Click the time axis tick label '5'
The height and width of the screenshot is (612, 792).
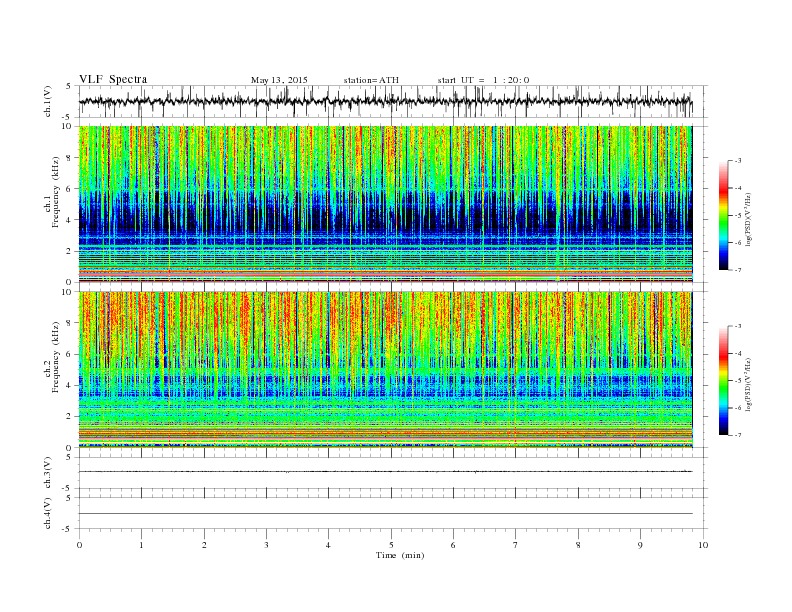[x=391, y=545]
